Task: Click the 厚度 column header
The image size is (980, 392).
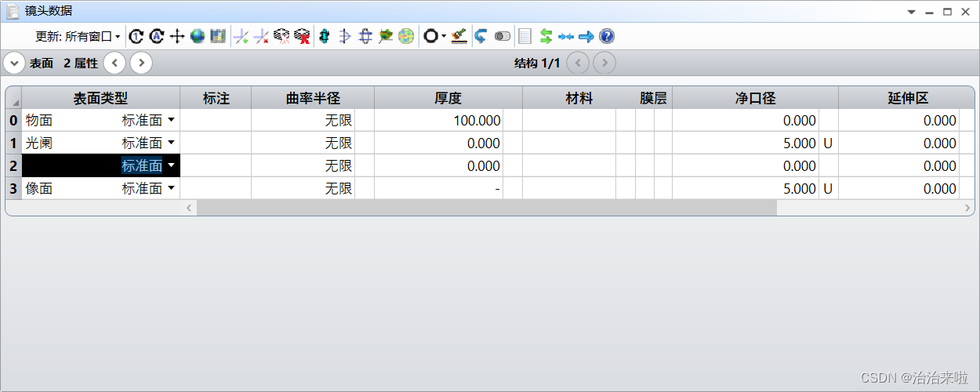Action: point(448,98)
